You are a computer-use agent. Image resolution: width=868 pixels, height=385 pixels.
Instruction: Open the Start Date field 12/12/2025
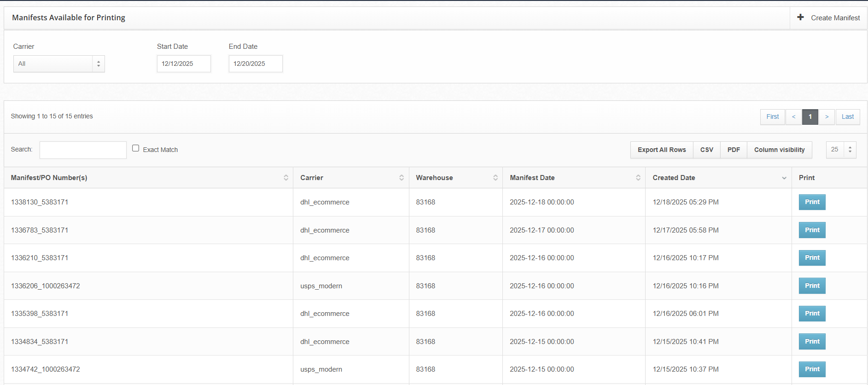pos(184,64)
